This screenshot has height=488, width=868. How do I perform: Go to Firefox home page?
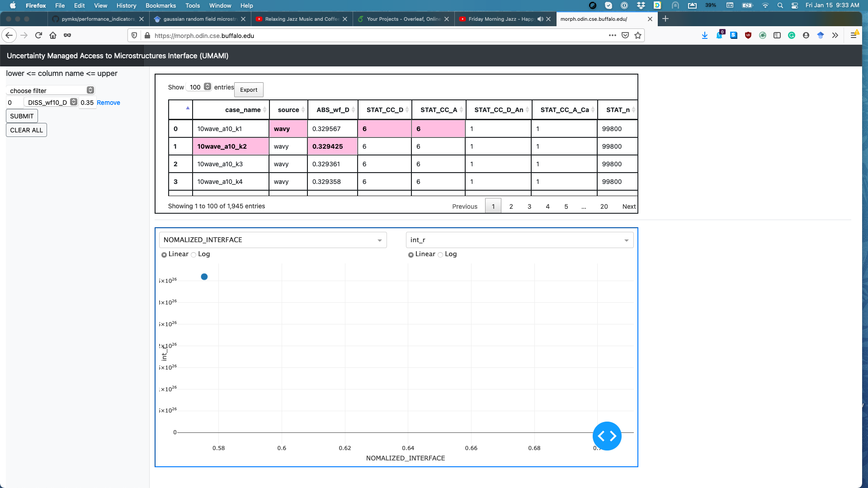pos(53,35)
